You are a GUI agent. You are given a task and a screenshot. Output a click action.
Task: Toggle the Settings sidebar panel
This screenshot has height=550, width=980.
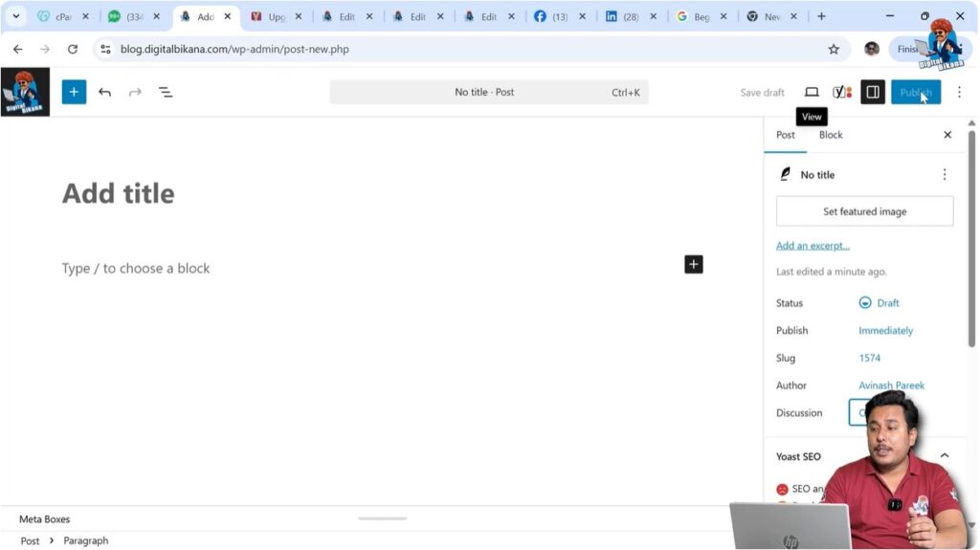pos(873,93)
